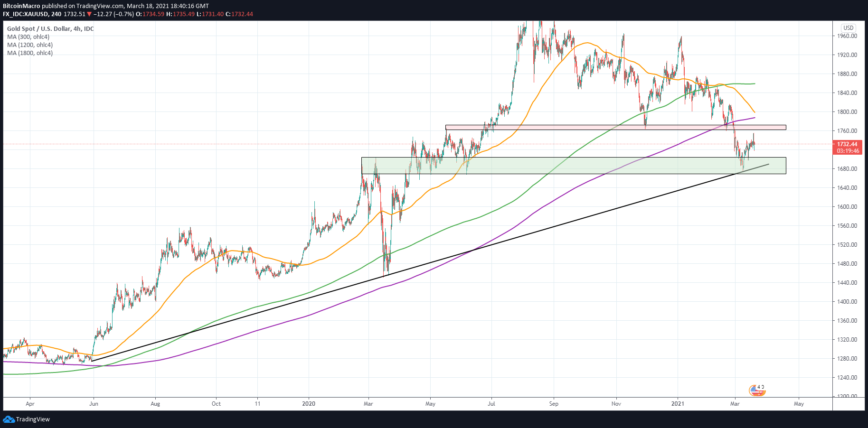Click the 1920.00 price axis label

coord(847,55)
